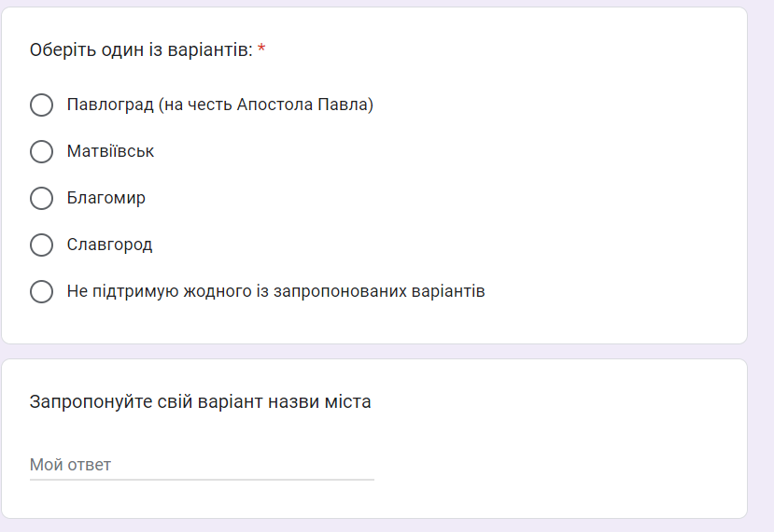Click the red required asterisk

click(x=261, y=49)
